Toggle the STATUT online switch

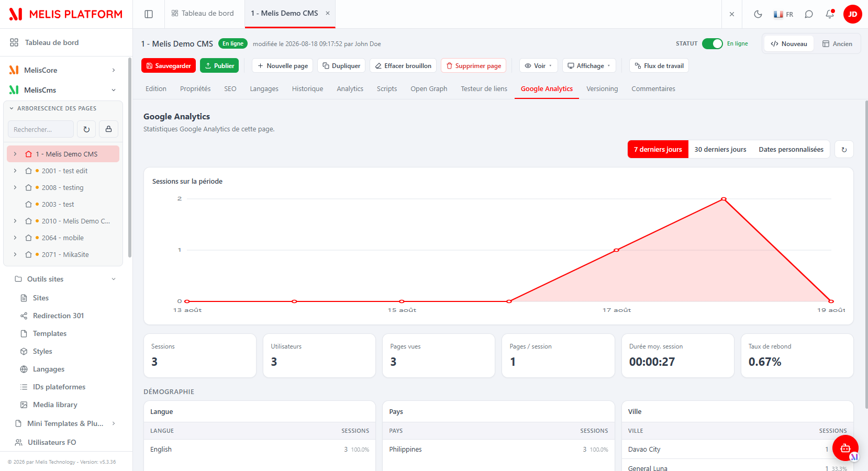click(712, 43)
